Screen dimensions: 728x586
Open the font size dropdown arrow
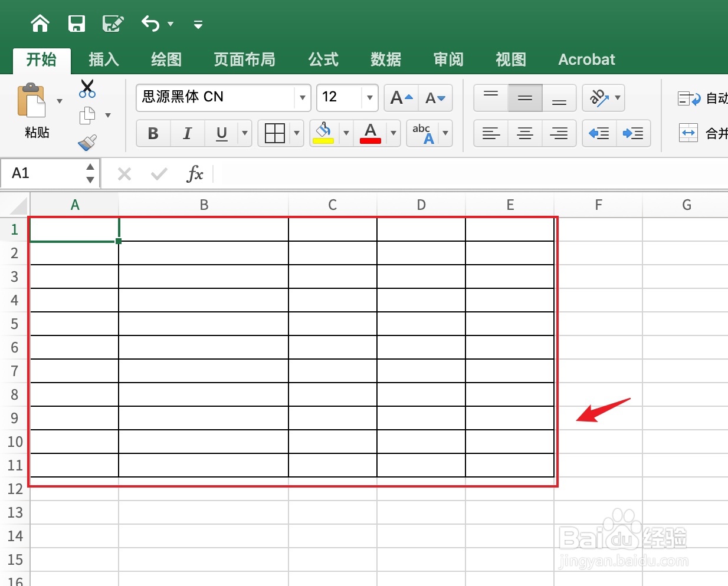pyautogui.click(x=370, y=98)
